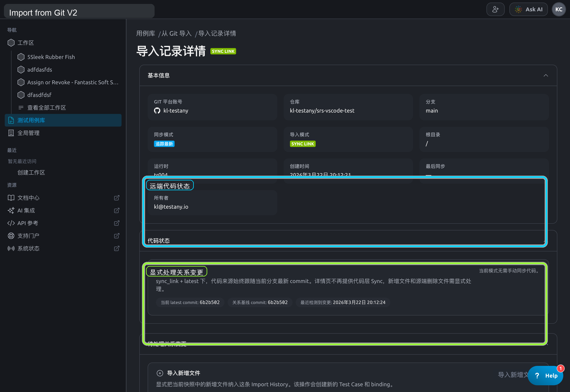570x392 pixels.
Task: Go to 用例库 breadcrumb
Action: click(x=146, y=33)
